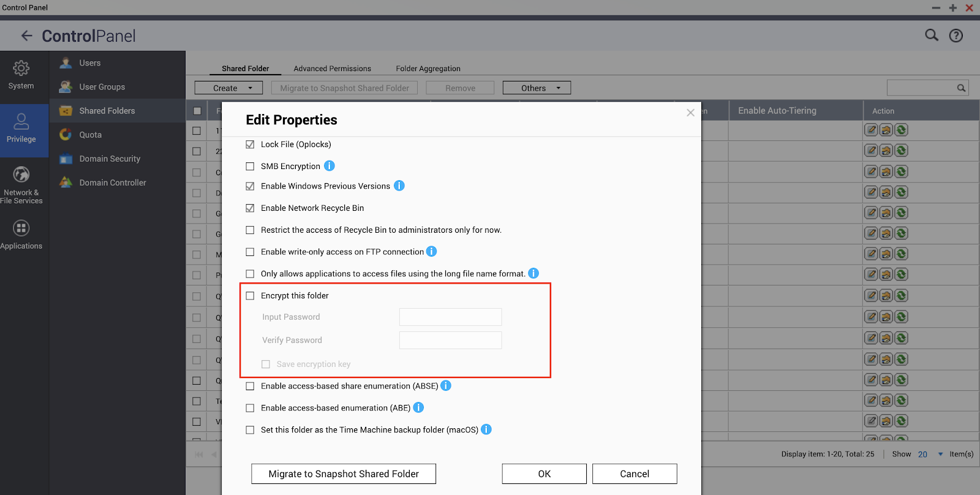Go back using the ControlPanel arrow

26,36
